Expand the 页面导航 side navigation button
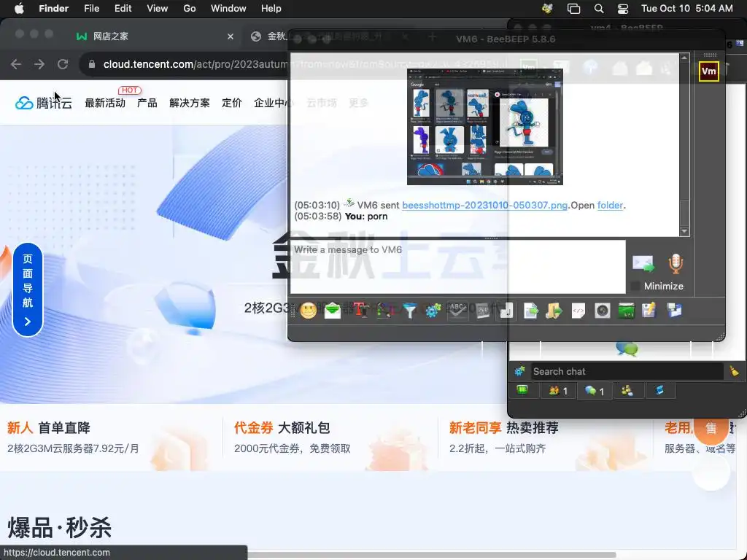The image size is (747, 560). [x=28, y=289]
